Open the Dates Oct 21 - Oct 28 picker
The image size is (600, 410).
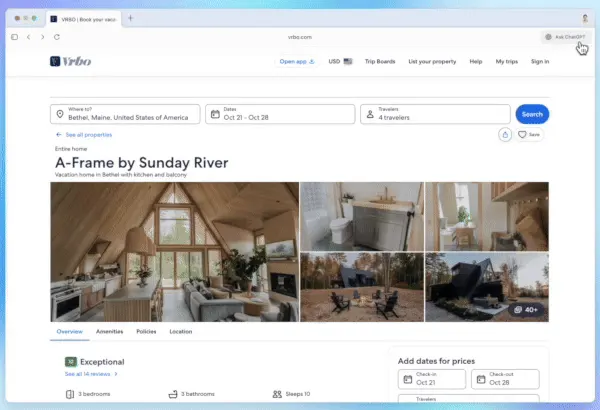point(280,114)
